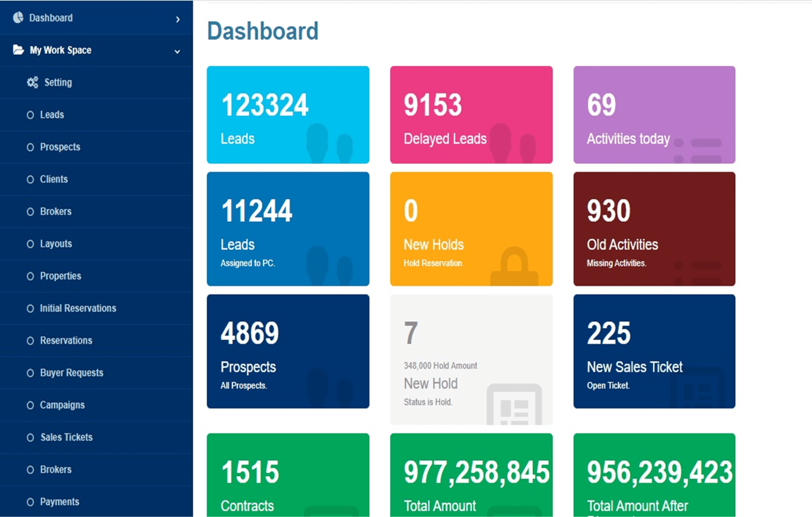Select the radio circle beside Properties
Screen dimensions: 812x517
click(30, 276)
